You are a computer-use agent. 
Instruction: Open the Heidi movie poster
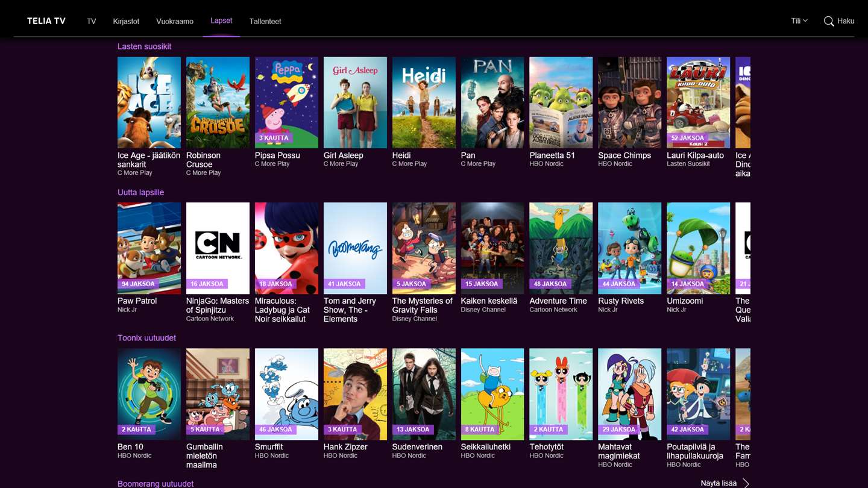[x=424, y=102]
